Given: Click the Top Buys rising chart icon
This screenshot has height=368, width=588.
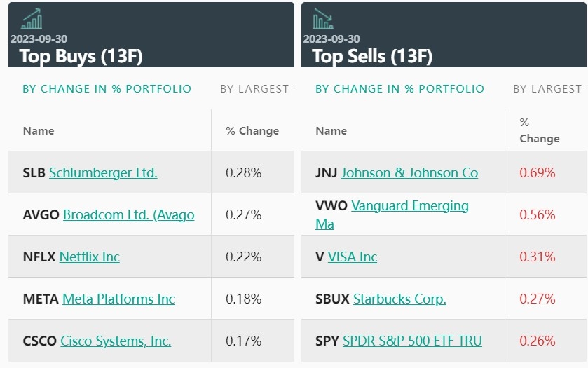Looking at the screenshot, I should click(32, 19).
